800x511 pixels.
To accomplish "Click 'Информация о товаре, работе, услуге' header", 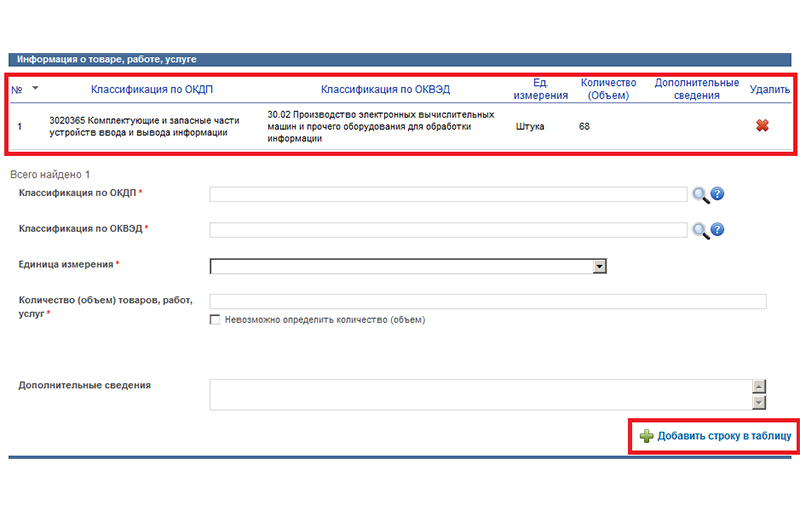I will point(107,59).
